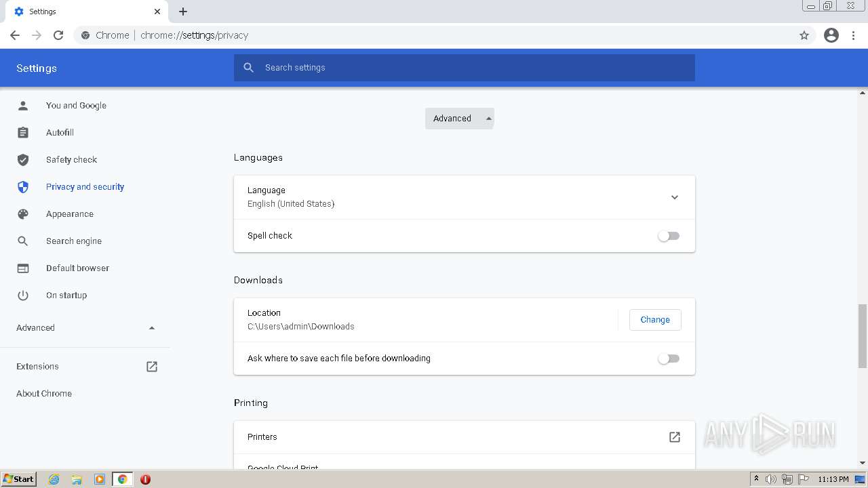Screen dimensions: 868x488
Task: Click the Appearance palette icon
Action: coord(23,214)
